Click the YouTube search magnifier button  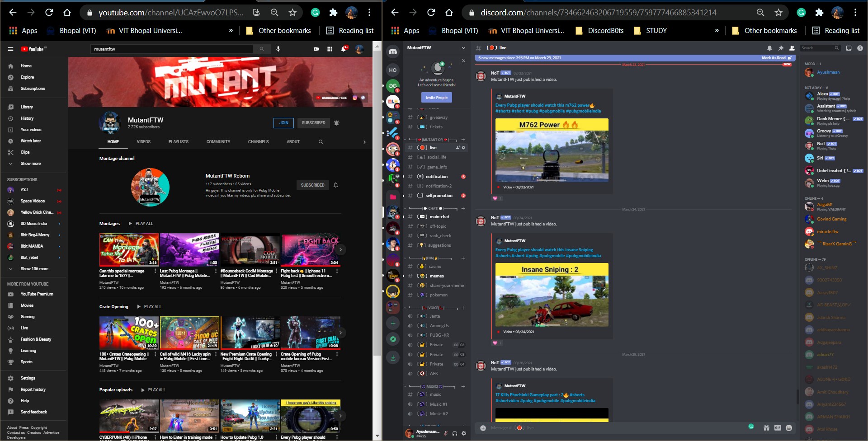(262, 49)
